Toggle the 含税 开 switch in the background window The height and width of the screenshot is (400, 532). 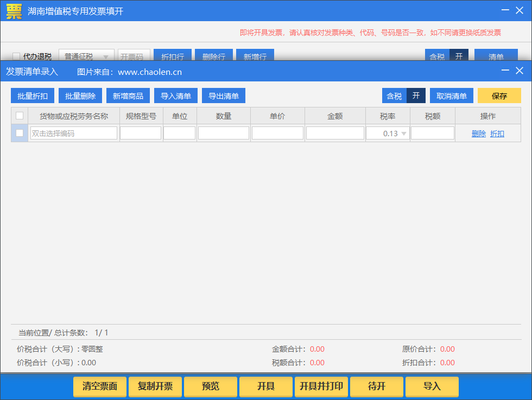tap(446, 55)
